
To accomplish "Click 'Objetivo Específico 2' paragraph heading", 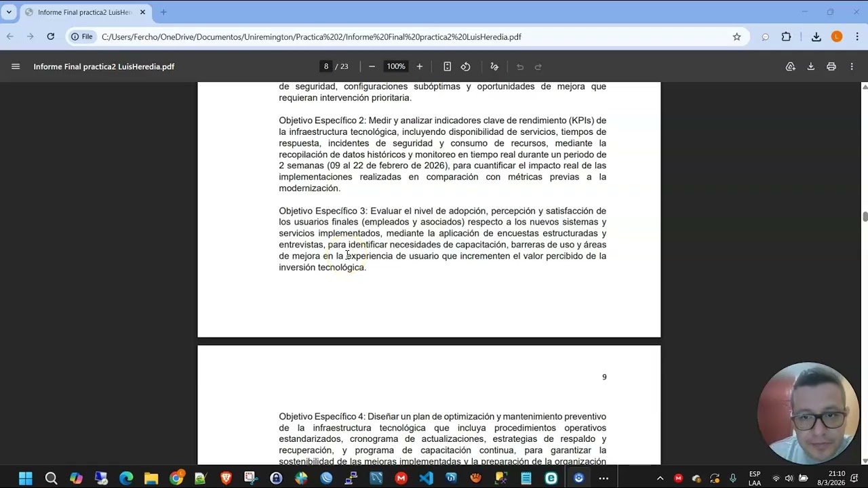I will pos(322,121).
